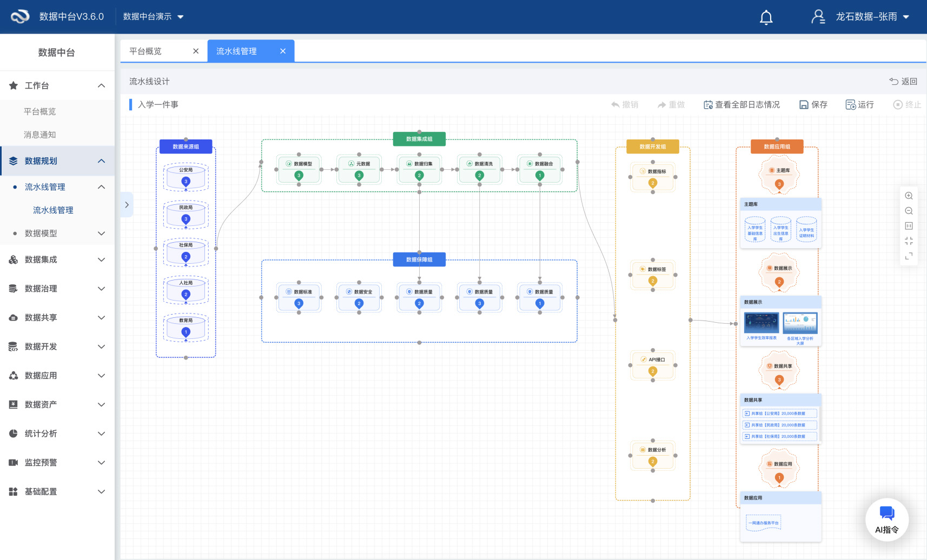Expand the sidebar collapse handle arrow
Screen dimensions: 927x560
pos(127,205)
